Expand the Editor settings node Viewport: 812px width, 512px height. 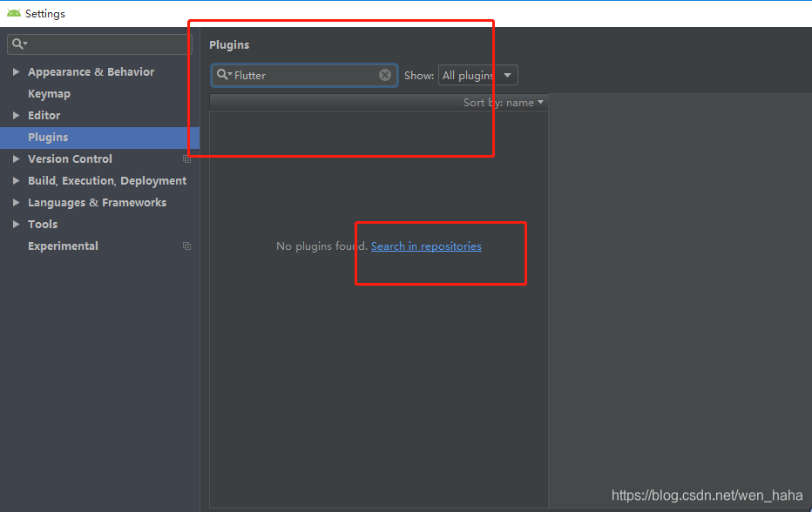16,116
